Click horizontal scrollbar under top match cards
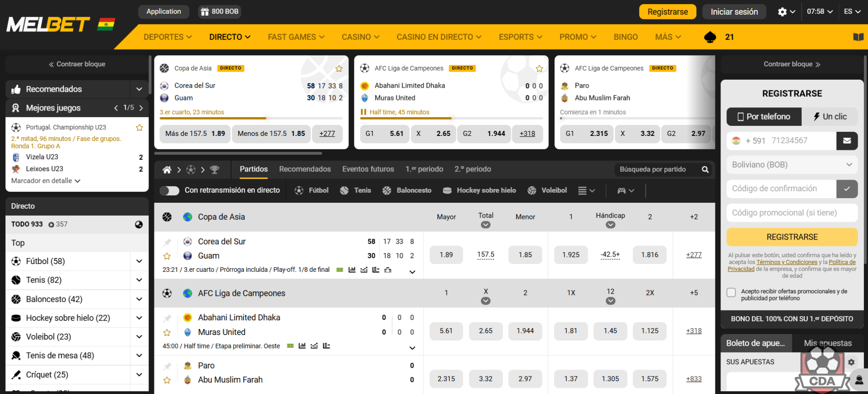Viewport: 868px width, 394px height. (238, 153)
